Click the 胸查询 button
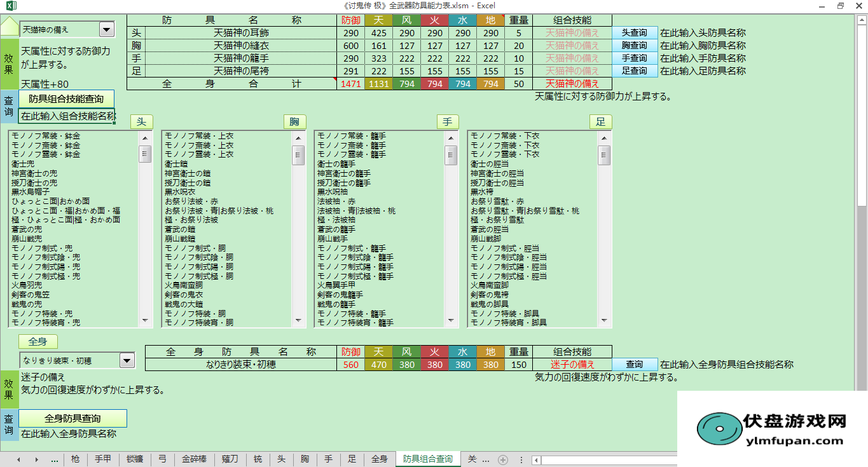Screen dimensions: 868x467 point(635,46)
